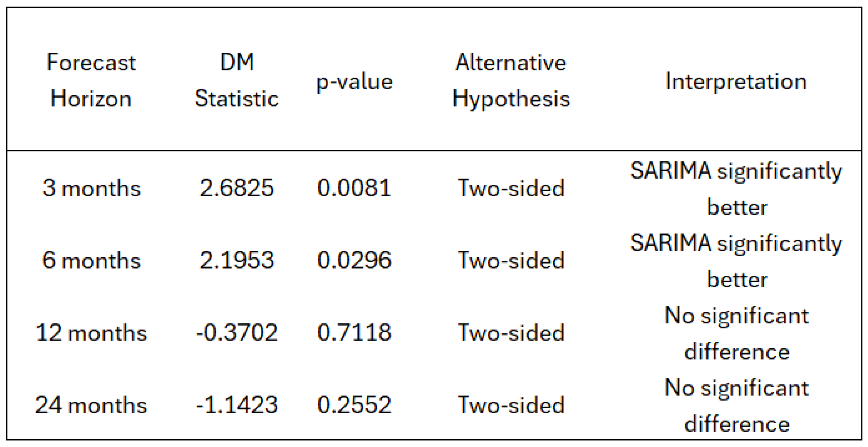Select the p-value cell 0.0296
This screenshot has height=447, width=868.
(x=354, y=260)
